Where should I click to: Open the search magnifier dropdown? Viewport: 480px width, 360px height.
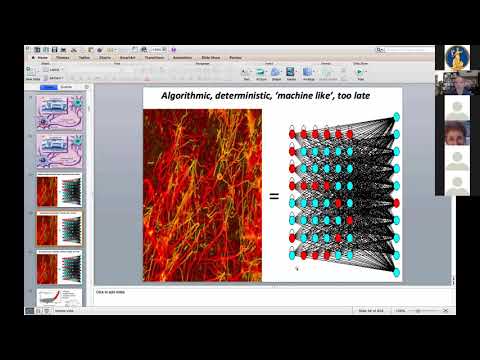coord(380,50)
